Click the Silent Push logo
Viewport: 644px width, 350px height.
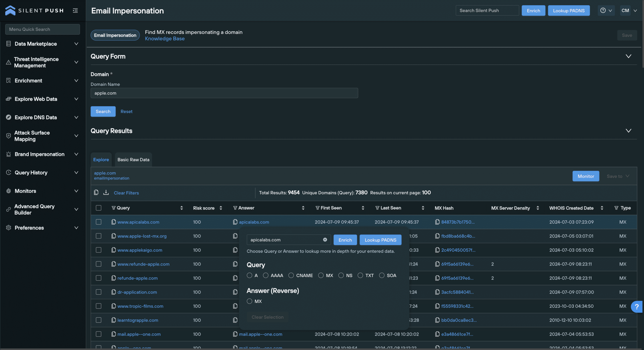(34, 10)
